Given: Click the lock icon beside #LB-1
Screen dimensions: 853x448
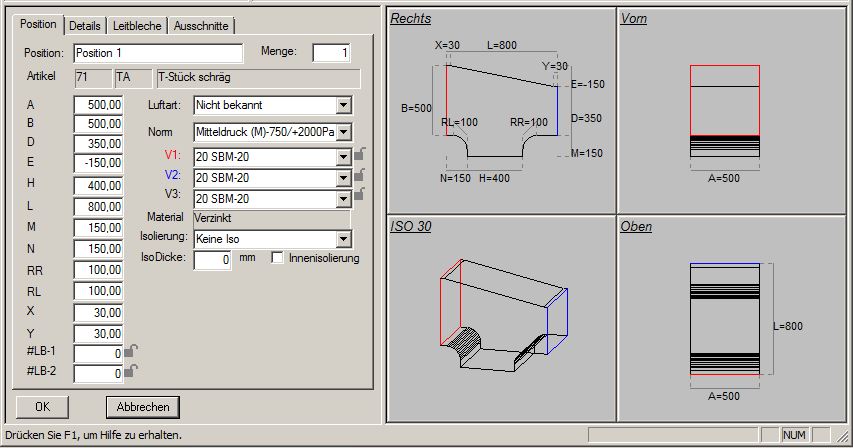Looking at the screenshot, I should click(x=131, y=351).
